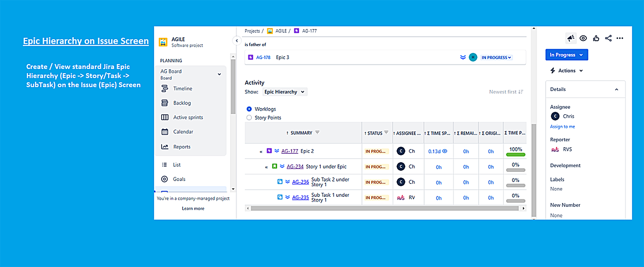Click the 0% progress bar for AG-235
Screen dimensions: 644x267
pyautogui.click(x=516, y=201)
